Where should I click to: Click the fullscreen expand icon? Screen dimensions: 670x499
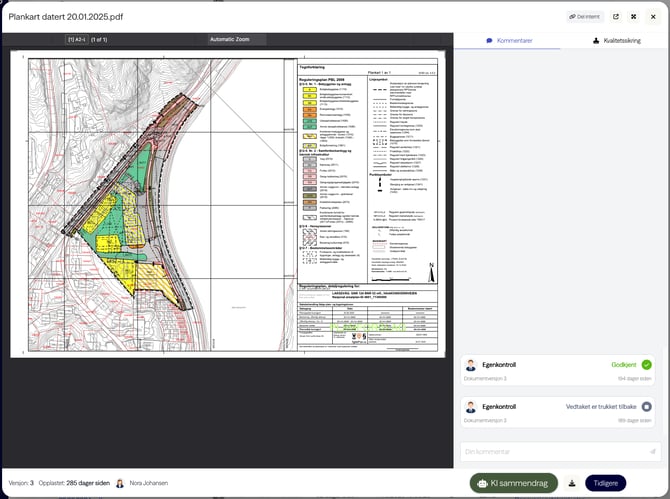(634, 17)
